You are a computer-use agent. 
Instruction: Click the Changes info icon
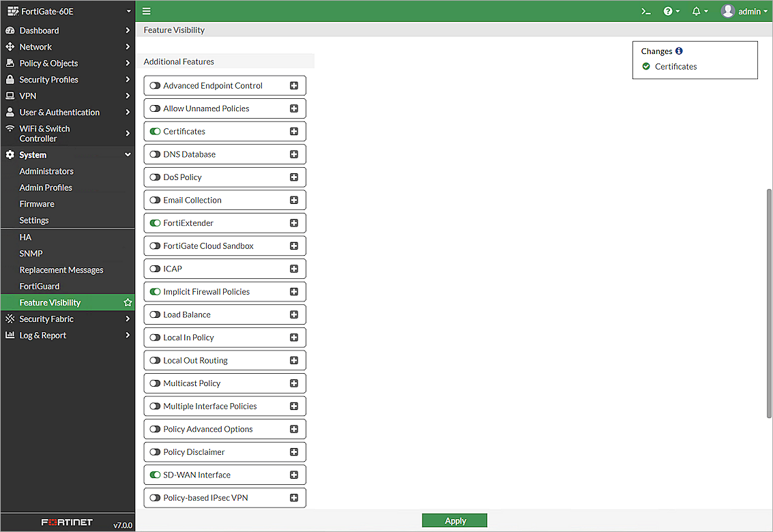[x=677, y=51]
